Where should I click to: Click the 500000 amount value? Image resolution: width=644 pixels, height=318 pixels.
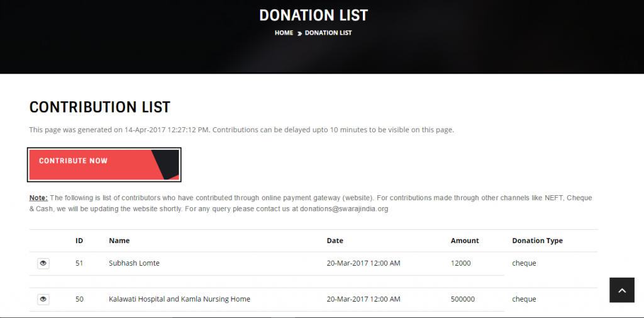tap(463, 299)
